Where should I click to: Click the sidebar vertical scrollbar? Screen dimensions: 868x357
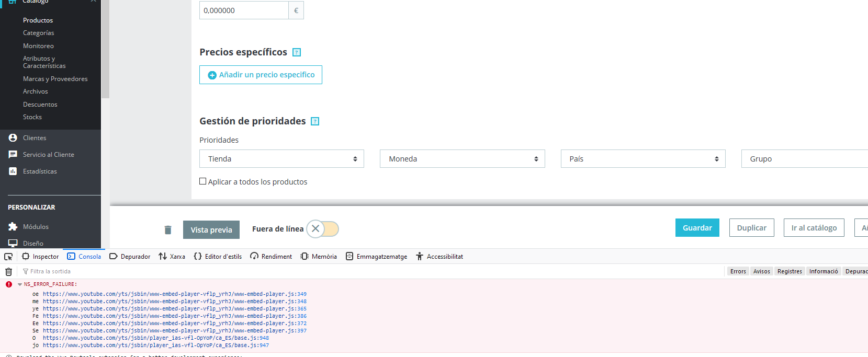(x=105, y=49)
